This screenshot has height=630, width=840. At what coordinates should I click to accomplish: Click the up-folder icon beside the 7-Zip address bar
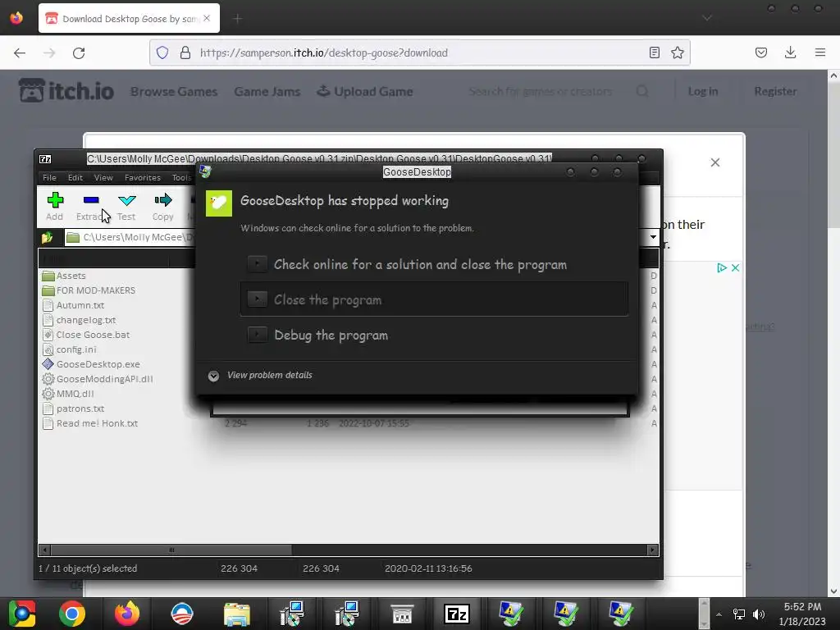[47, 237]
